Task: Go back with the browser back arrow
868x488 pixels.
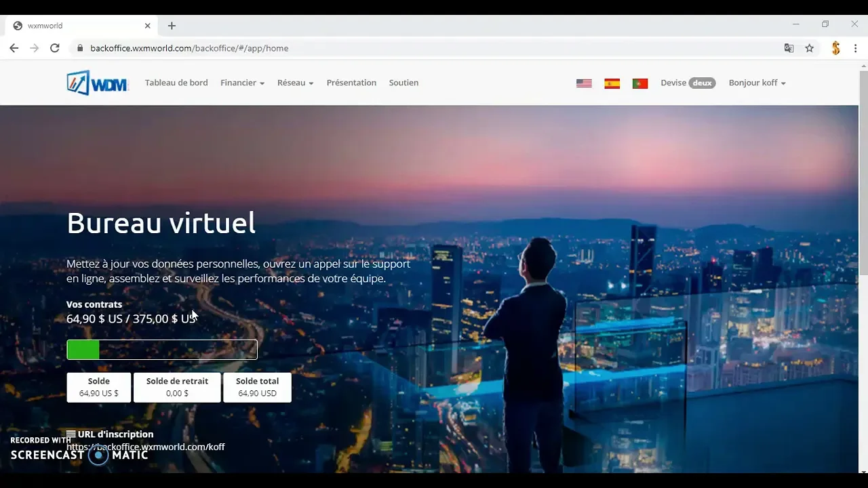Action: [14, 48]
